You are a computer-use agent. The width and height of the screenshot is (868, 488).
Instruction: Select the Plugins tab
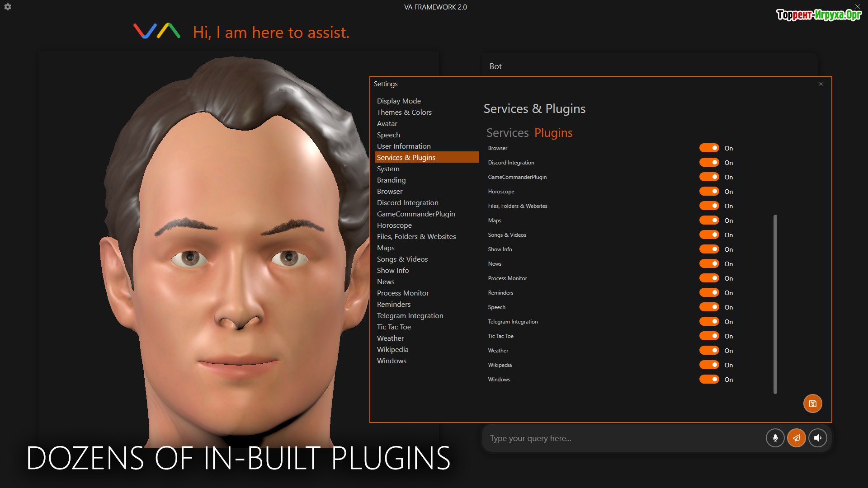(x=553, y=133)
